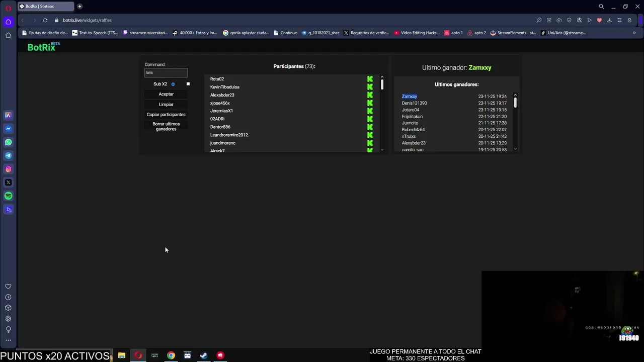Open Steam in the taskbar
644x362 pixels.
[x=204, y=355]
